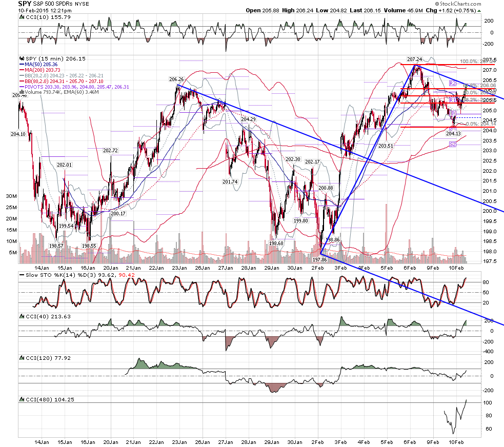Screen dimensions: 504x447
Task: Click the 201.74 price label
Action: point(230,181)
